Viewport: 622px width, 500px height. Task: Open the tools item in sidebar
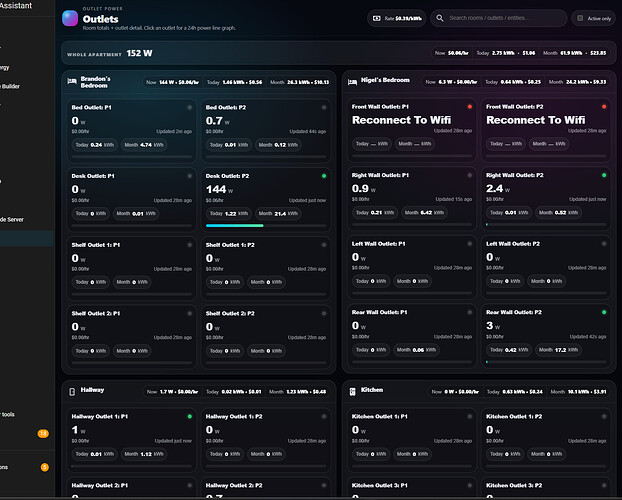(8, 414)
